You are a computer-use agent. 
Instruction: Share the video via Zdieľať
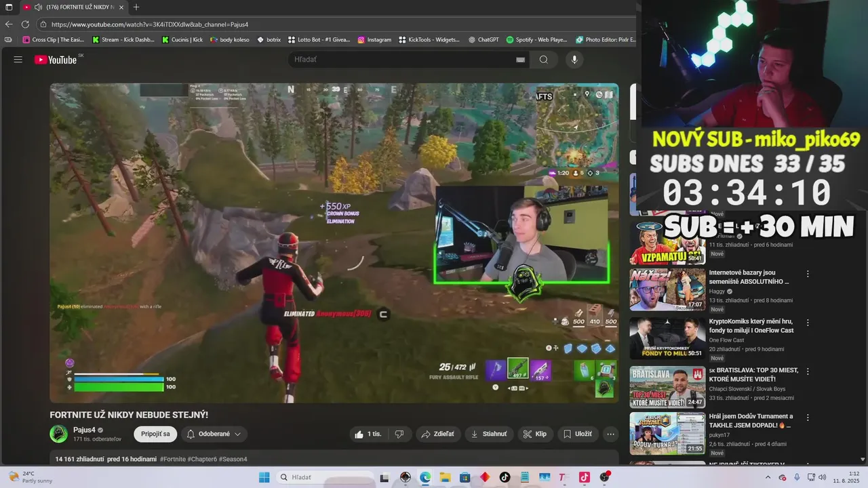pyautogui.click(x=439, y=434)
